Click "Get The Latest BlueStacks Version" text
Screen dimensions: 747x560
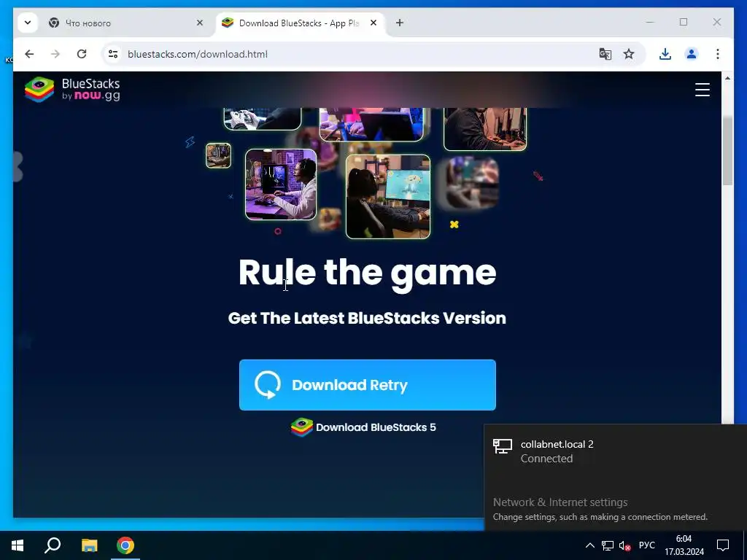(367, 318)
